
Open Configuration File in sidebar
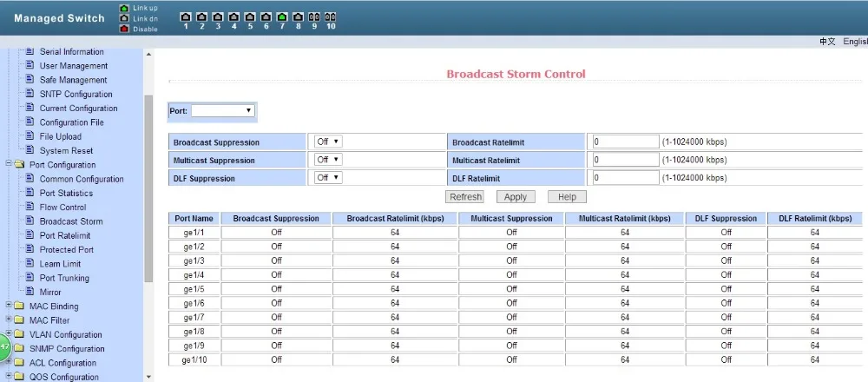71,122
